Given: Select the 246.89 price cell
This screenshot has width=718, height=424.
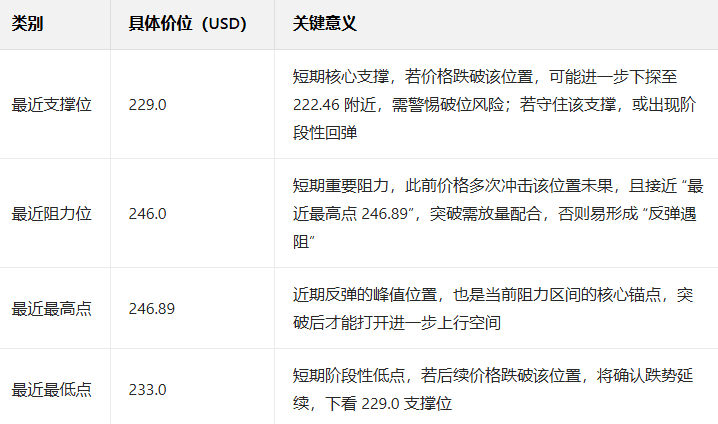Looking at the screenshot, I should click(x=192, y=308).
